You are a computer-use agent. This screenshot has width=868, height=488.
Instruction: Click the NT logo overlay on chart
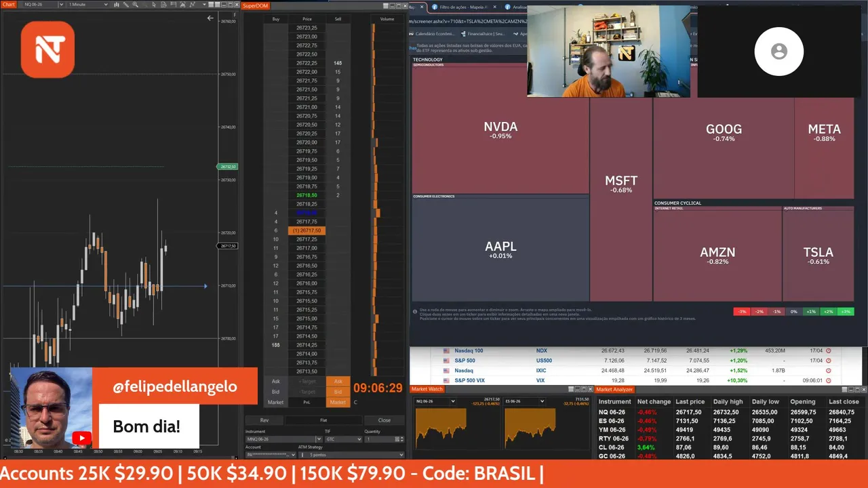pos(47,49)
